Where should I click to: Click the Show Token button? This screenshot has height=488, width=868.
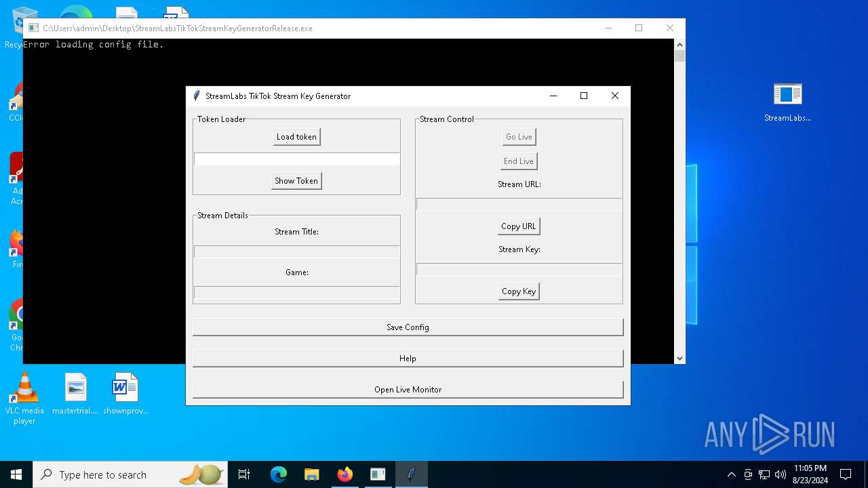[x=296, y=181]
